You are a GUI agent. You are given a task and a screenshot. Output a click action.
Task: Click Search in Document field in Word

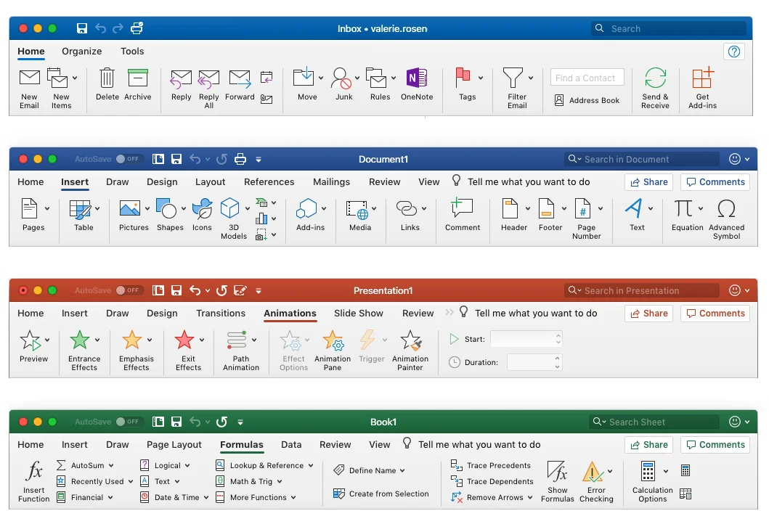[x=641, y=159]
